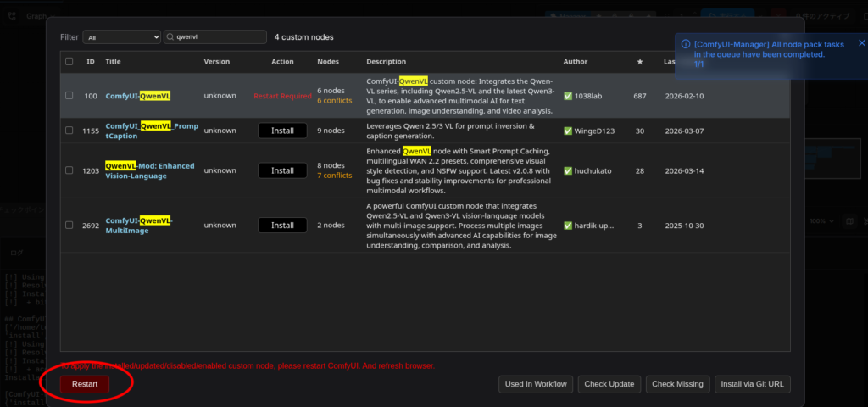The width and height of the screenshot is (868, 407).
Task: Sort by the Title column header
Action: (x=113, y=62)
